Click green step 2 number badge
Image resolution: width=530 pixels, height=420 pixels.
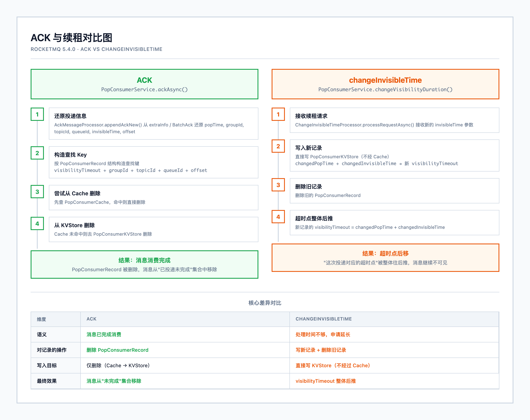pos(37,153)
